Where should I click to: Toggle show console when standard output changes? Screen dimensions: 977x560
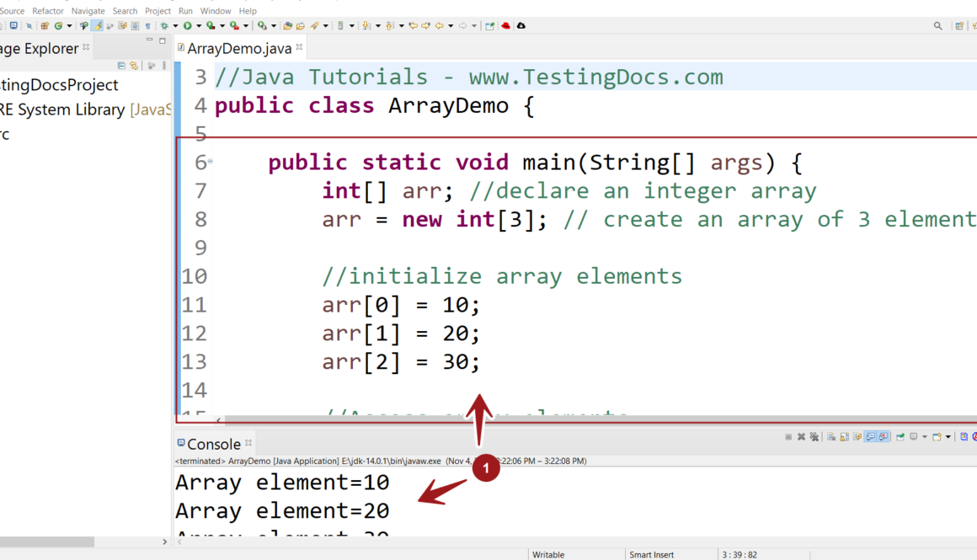pos(871,437)
